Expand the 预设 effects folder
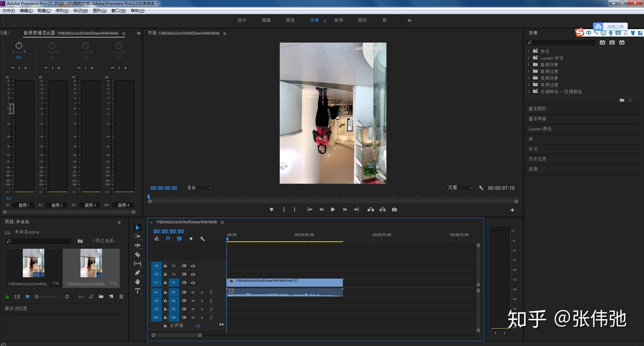 point(529,51)
